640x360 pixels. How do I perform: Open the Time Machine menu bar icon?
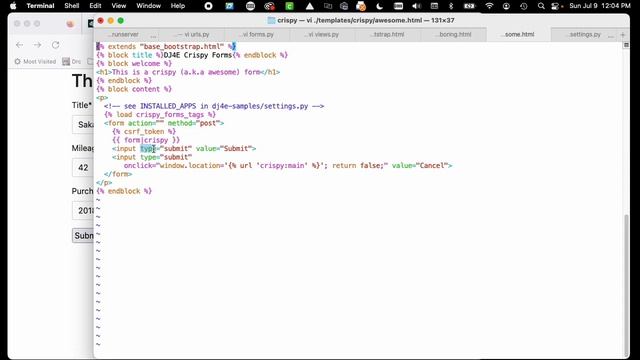pos(524,6)
